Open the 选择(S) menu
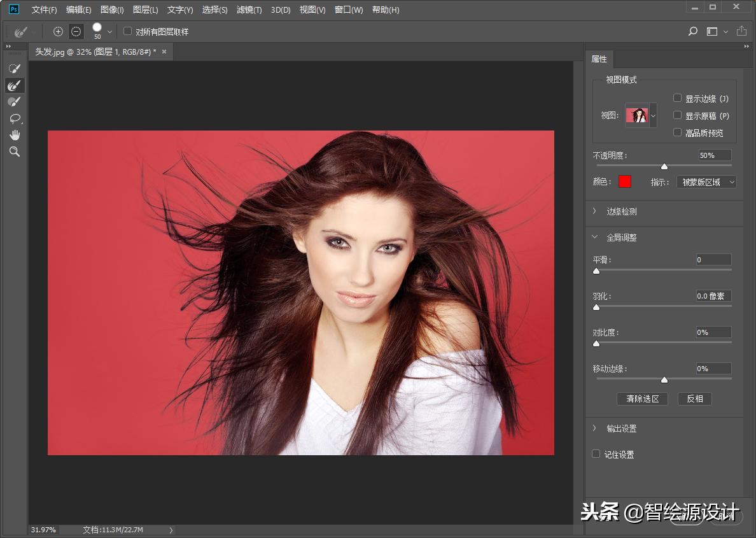The height and width of the screenshot is (538, 756). (214, 10)
